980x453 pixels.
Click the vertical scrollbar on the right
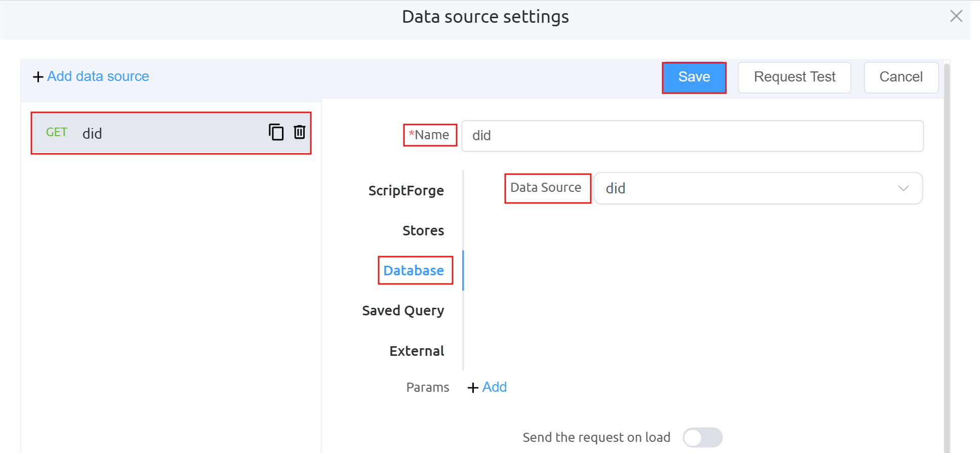click(x=946, y=253)
